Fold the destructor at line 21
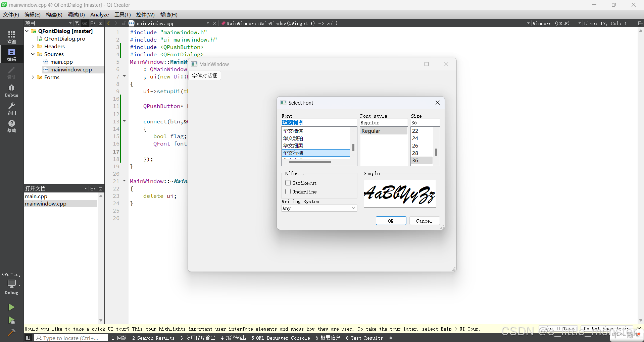Viewport: 644px width, 342px height. 125,181
